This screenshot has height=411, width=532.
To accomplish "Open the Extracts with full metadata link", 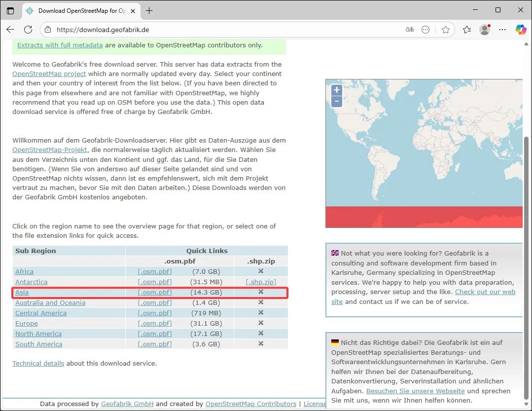I will [60, 45].
